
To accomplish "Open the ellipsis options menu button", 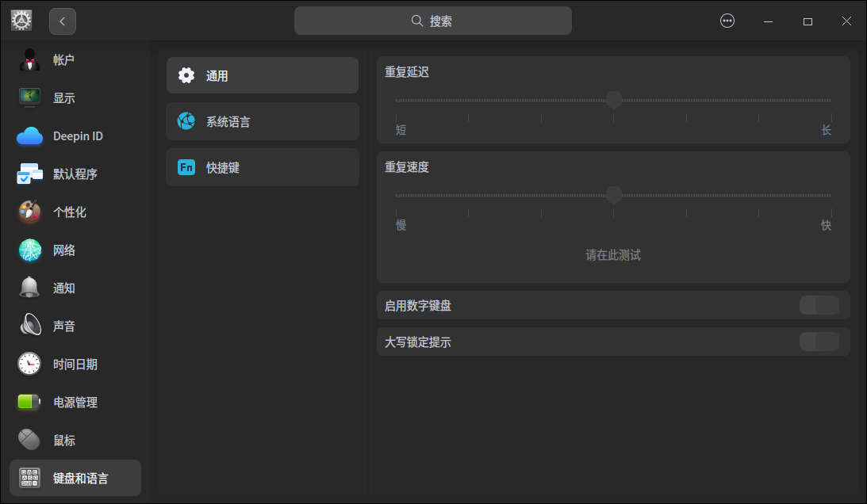I will click(x=727, y=21).
